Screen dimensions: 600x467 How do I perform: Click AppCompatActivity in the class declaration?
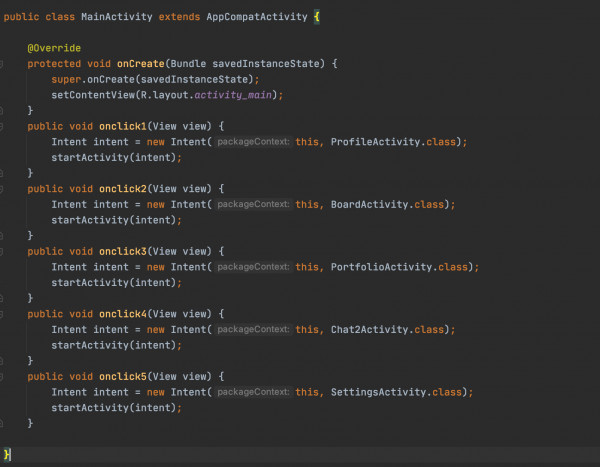[257, 17]
